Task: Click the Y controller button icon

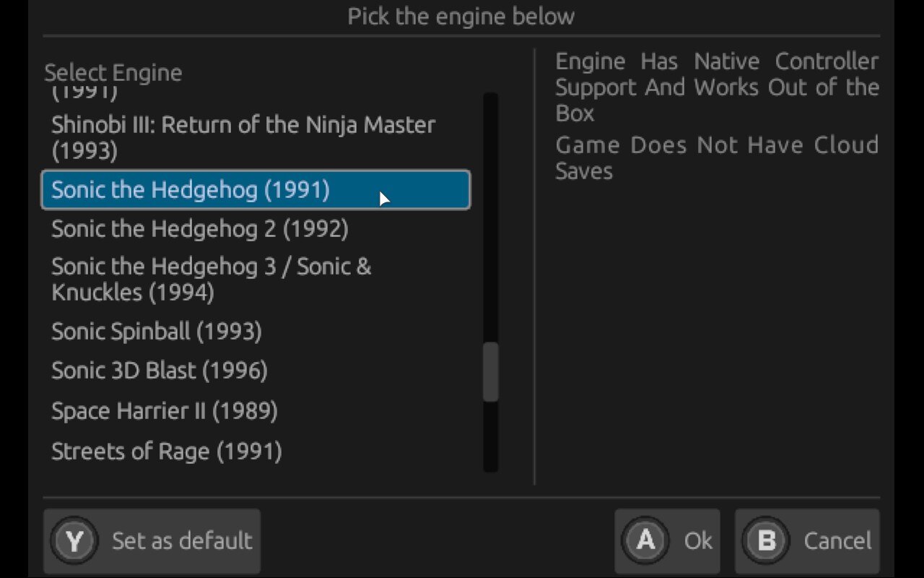Action: tap(74, 540)
